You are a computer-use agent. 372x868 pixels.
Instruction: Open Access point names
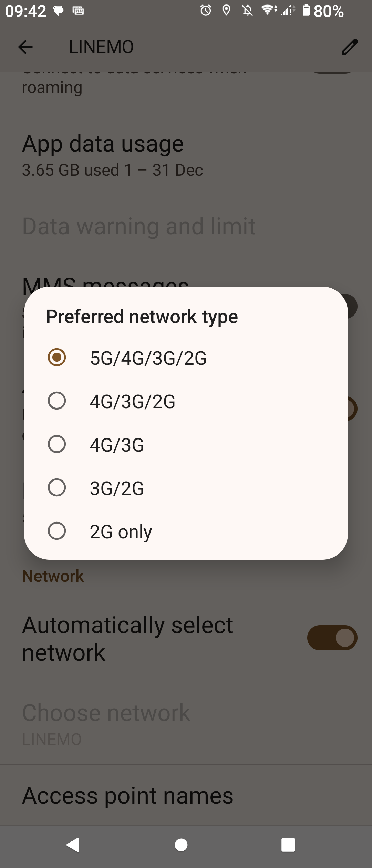coord(127,796)
